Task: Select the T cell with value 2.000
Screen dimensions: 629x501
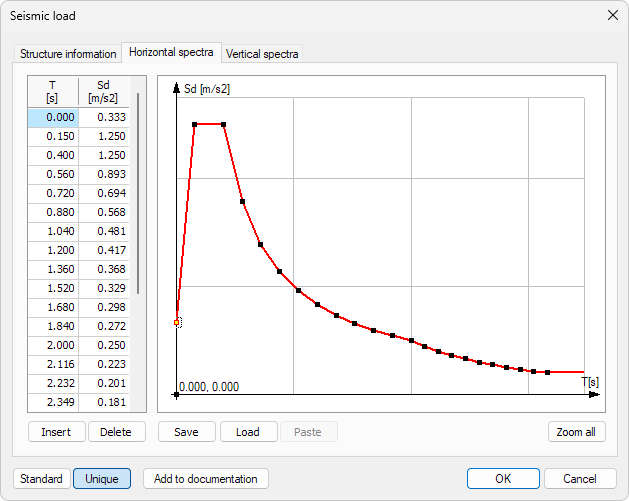Action: click(53, 345)
